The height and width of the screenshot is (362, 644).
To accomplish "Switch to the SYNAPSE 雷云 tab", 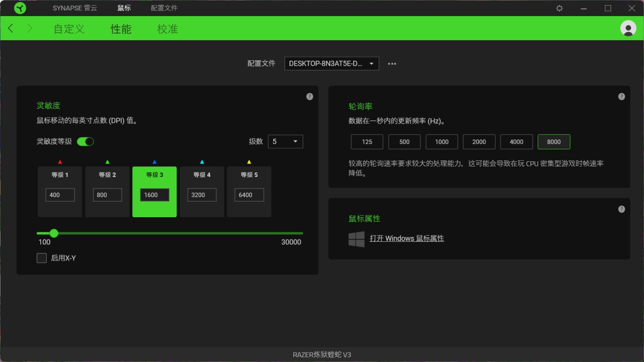I will (x=75, y=8).
